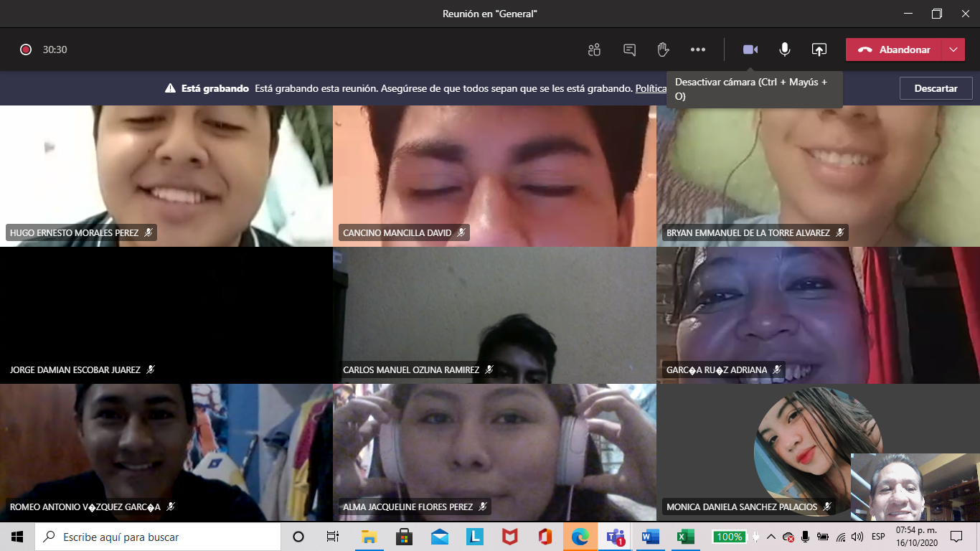Open Wi-Fi network tray icon
The height and width of the screenshot is (551, 980).
pos(841,537)
